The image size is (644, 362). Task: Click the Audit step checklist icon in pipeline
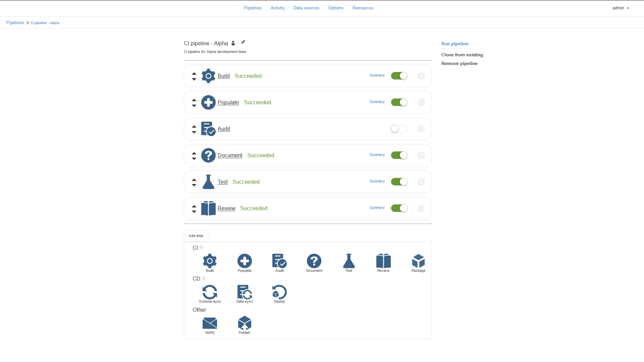coord(208,129)
